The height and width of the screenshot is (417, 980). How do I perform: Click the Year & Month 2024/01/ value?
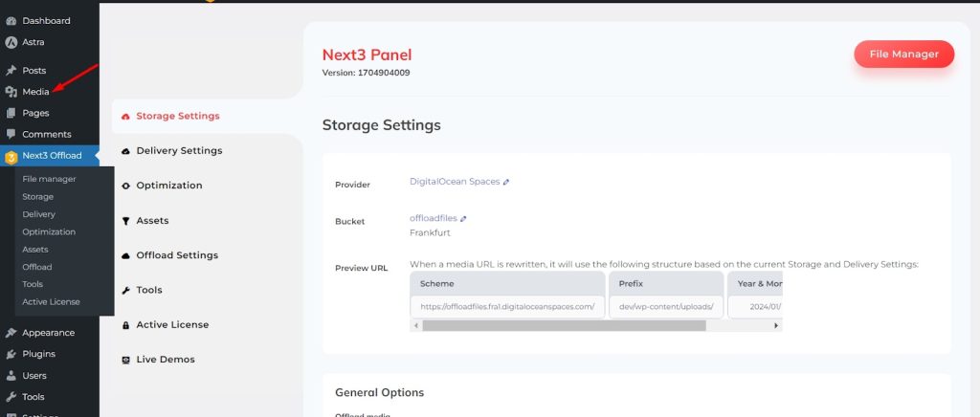pyautogui.click(x=755, y=307)
